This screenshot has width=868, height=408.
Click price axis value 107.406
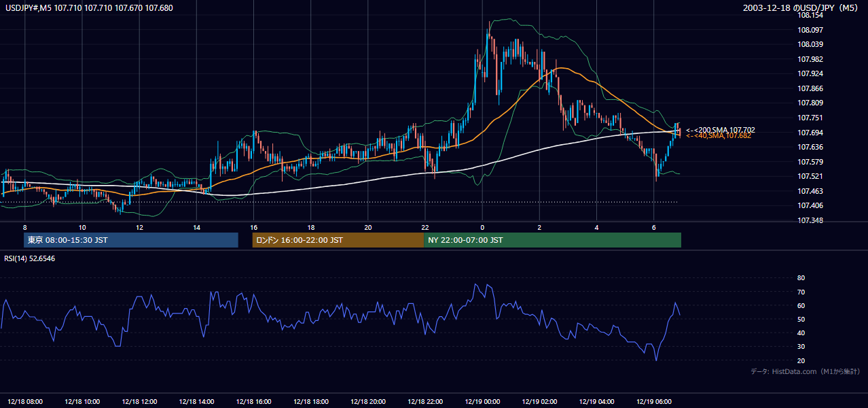[x=810, y=205]
